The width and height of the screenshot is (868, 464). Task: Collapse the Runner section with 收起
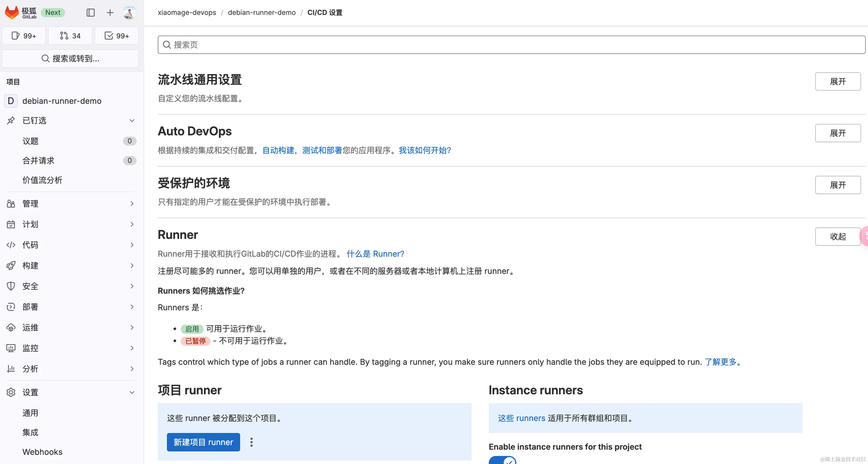click(838, 236)
